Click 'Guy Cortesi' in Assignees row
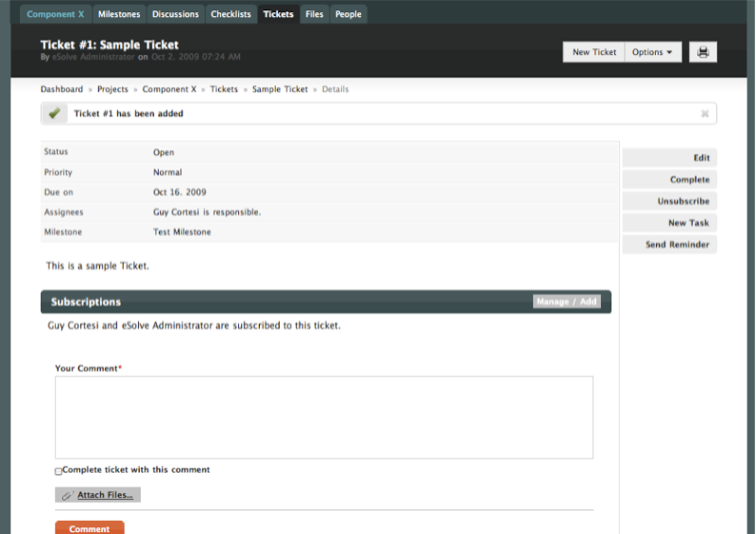 click(x=176, y=213)
